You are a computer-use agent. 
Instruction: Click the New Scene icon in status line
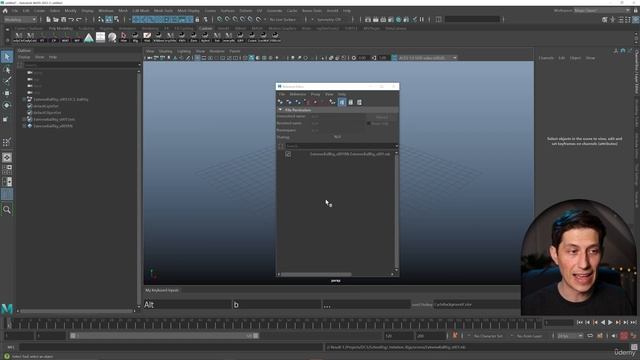[48, 19]
